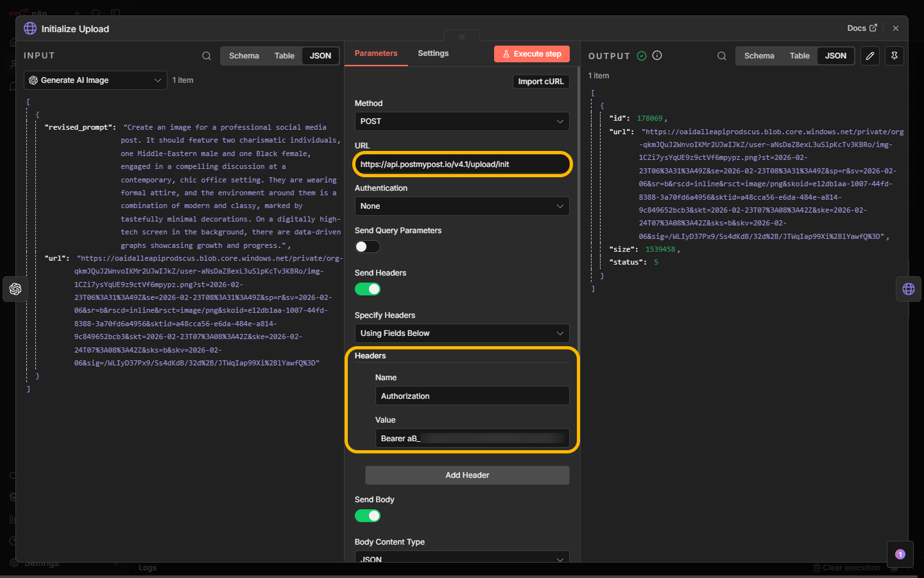Click the output info circle icon
924x578 pixels.
click(x=657, y=56)
